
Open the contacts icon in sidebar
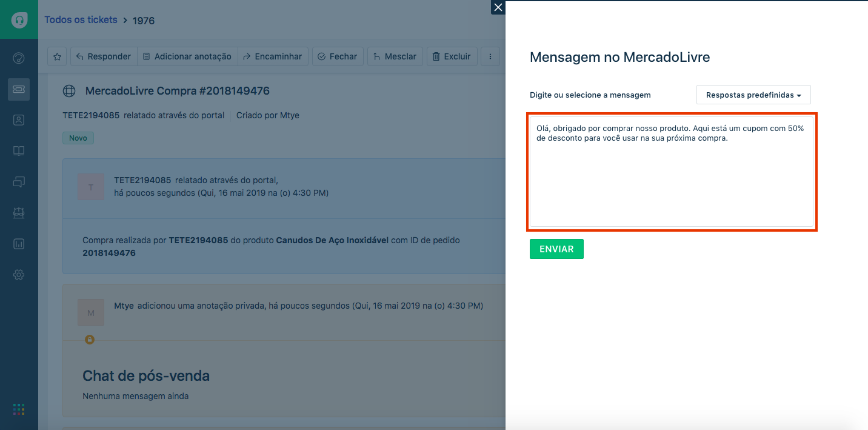click(x=19, y=120)
